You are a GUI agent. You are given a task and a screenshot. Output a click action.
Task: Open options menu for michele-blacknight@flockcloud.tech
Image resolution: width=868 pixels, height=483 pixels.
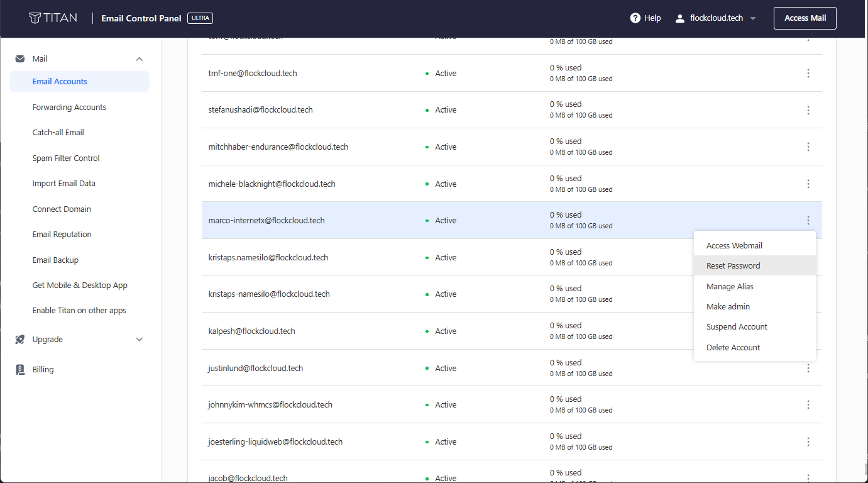point(808,184)
